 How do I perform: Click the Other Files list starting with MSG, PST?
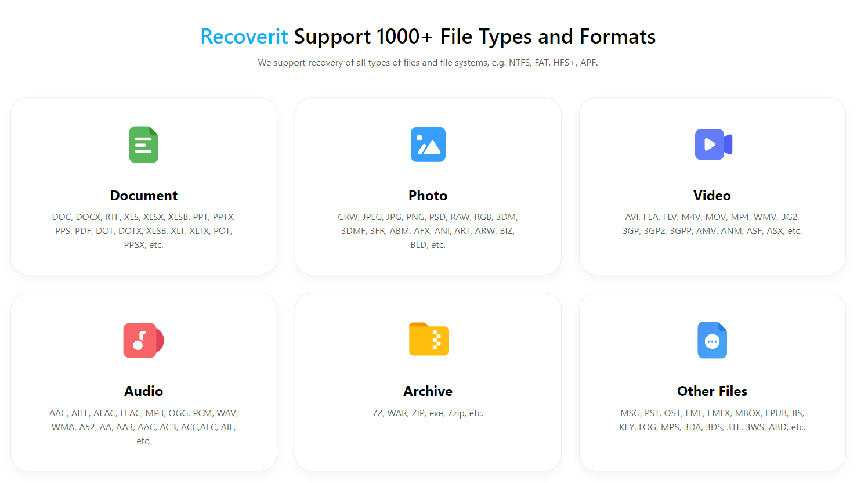click(x=712, y=420)
